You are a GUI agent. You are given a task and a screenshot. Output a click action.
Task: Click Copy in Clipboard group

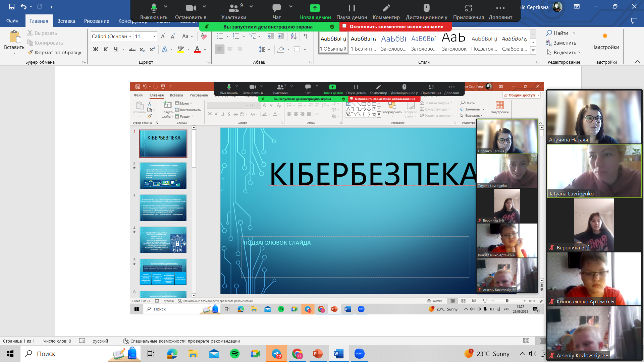point(45,43)
